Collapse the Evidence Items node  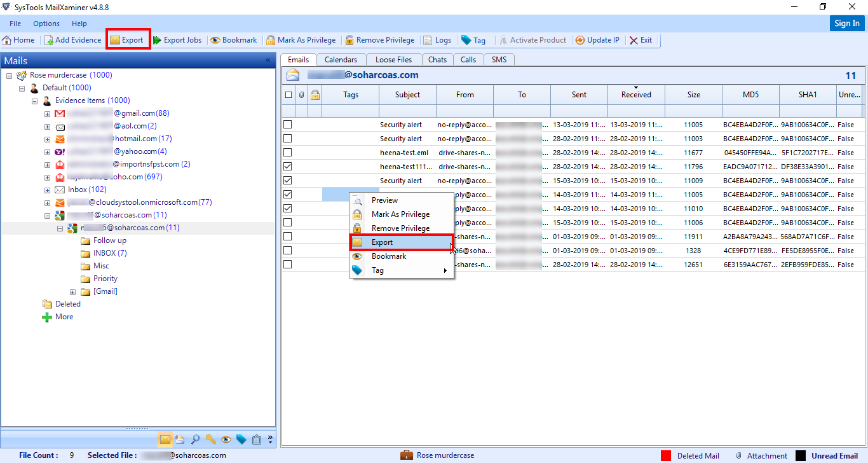(x=34, y=100)
